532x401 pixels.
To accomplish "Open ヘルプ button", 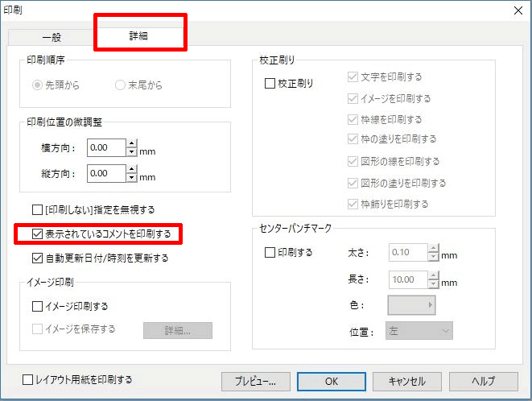I will [484, 382].
